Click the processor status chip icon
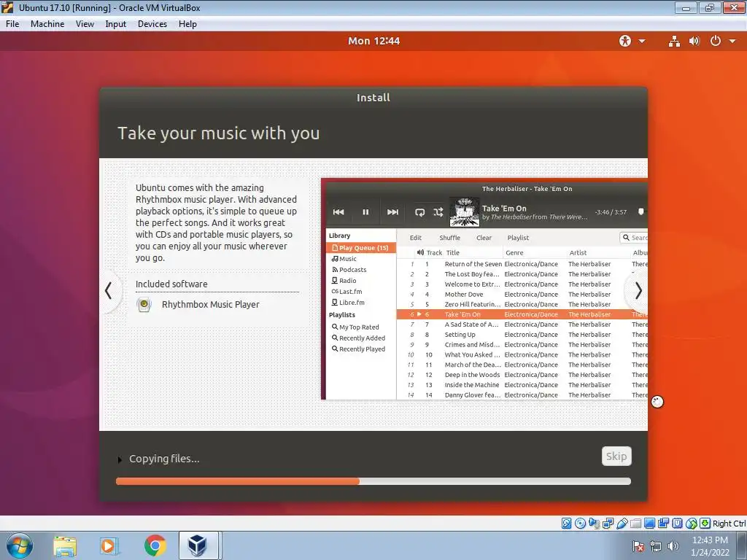The image size is (747, 560). [677, 524]
